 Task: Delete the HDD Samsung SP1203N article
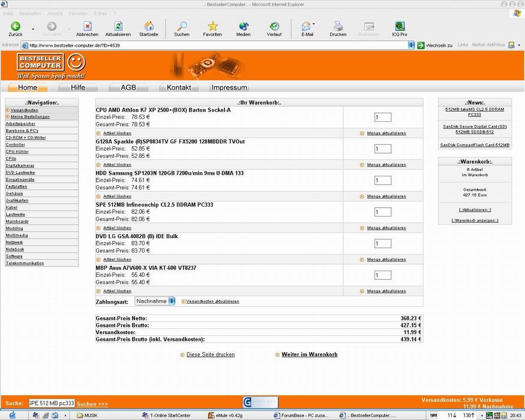pos(117,196)
